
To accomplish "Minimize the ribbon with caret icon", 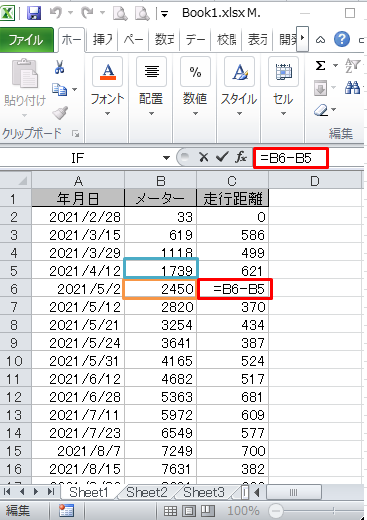I will (320, 40).
